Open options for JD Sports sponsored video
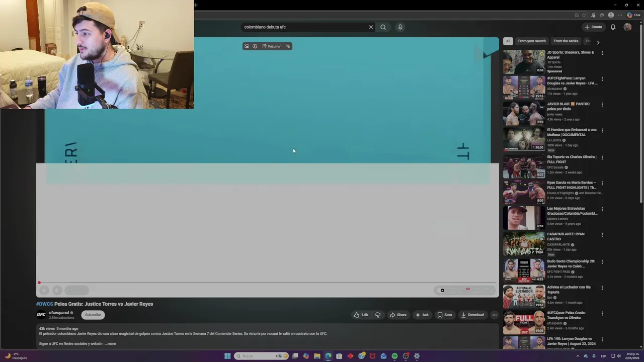This screenshot has height=362, width=644. (602, 53)
